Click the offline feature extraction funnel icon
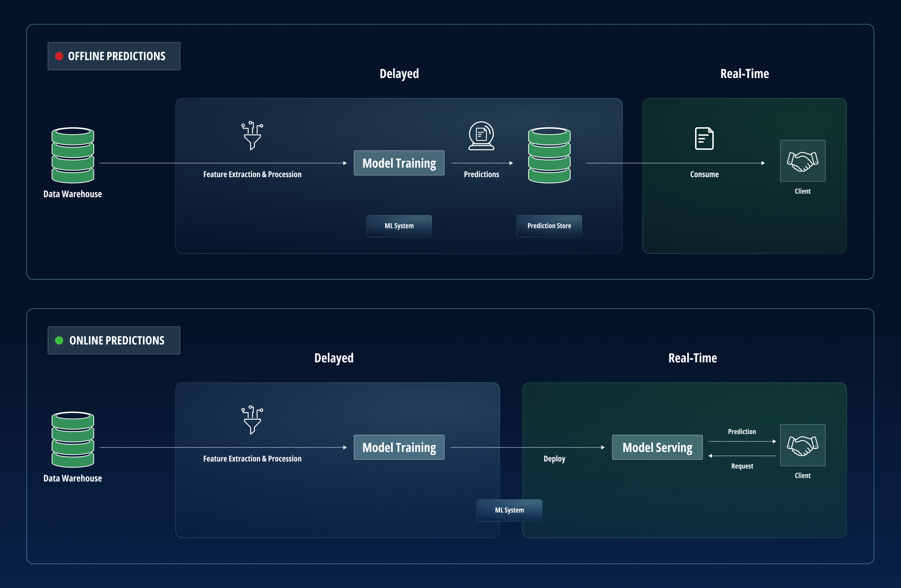The width and height of the screenshot is (901, 588). click(252, 136)
